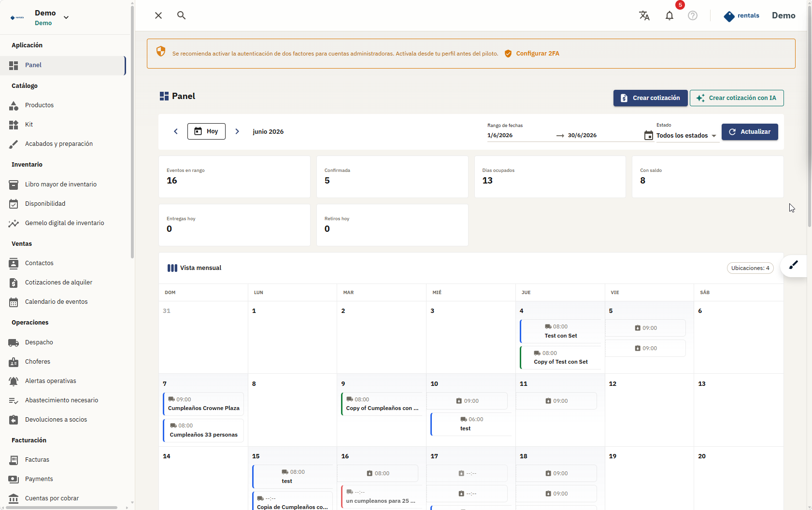Click the Despacho truck icon
This screenshot has height=510, width=812.
click(x=14, y=342)
